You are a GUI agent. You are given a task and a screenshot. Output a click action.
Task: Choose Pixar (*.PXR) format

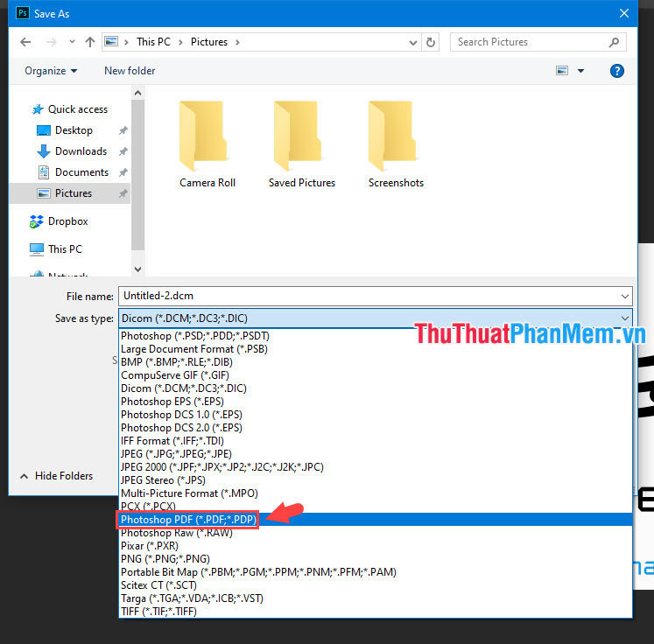click(375, 546)
